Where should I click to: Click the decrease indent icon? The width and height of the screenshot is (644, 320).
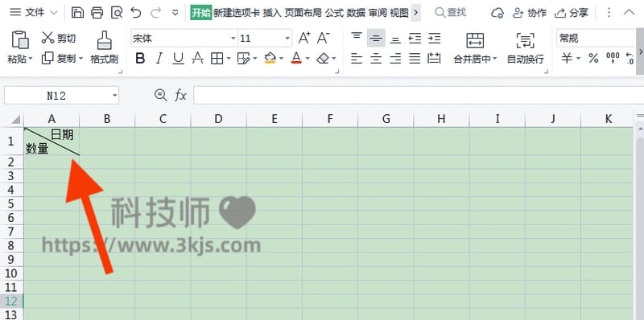(x=415, y=39)
